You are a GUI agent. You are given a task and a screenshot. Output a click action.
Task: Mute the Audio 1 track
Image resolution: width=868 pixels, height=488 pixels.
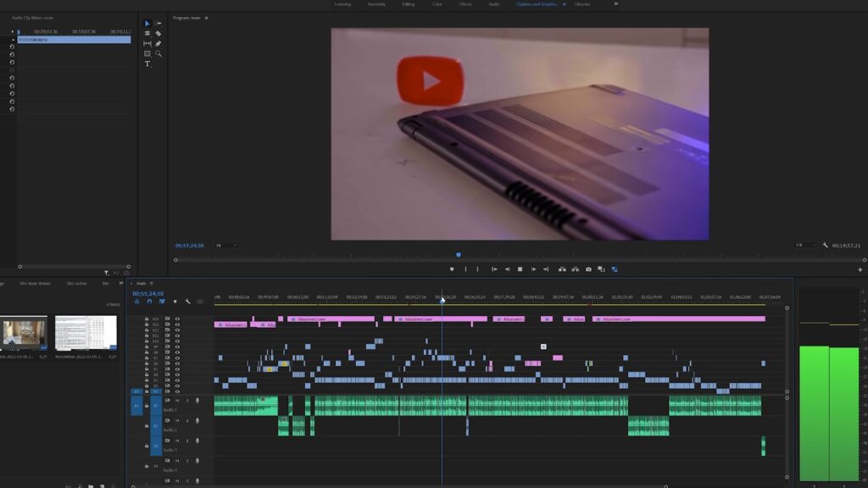177,401
